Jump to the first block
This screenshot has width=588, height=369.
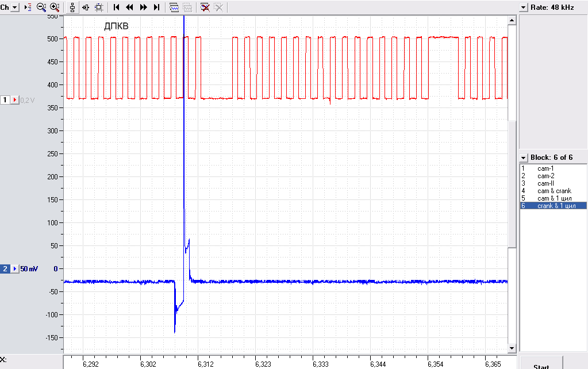click(116, 7)
